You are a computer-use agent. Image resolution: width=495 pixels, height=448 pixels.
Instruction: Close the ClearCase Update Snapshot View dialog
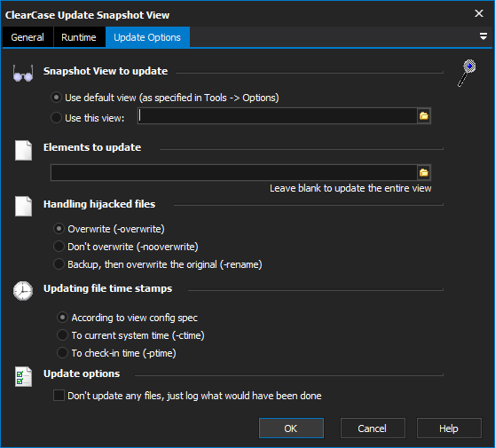coord(479,13)
